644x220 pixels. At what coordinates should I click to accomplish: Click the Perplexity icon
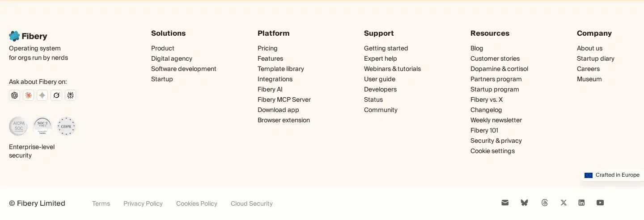(70, 95)
